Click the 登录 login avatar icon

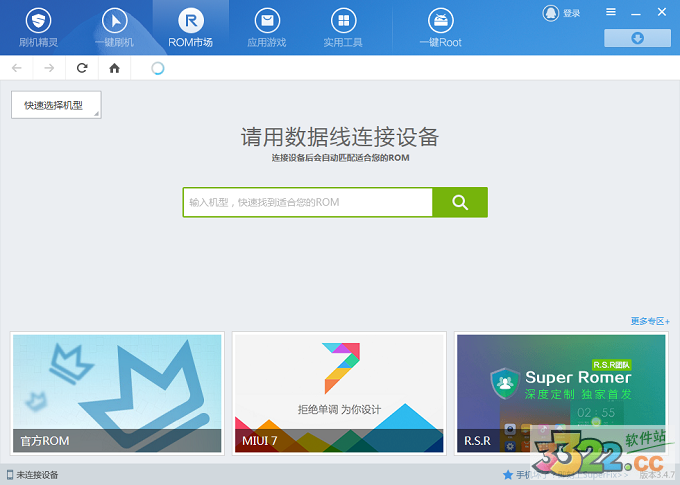(x=551, y=13)
